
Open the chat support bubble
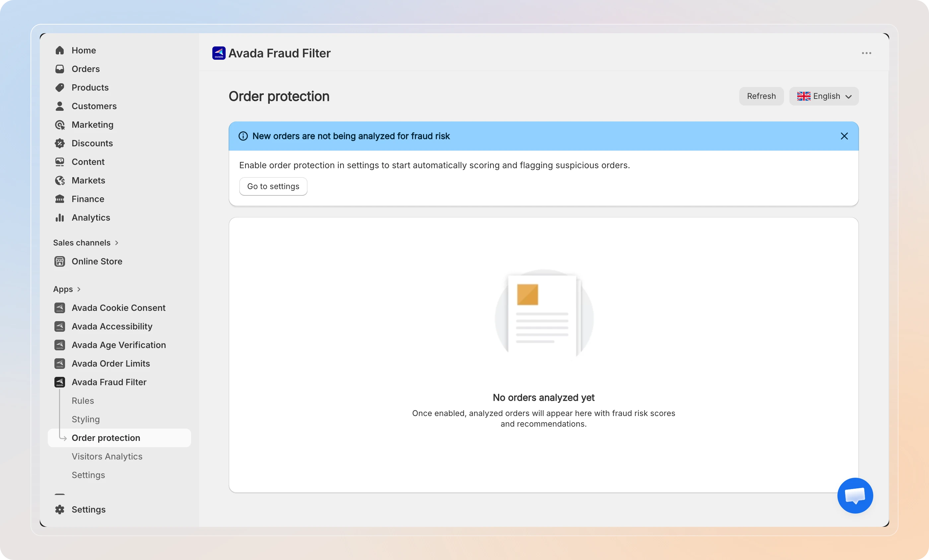click(855, 496)
